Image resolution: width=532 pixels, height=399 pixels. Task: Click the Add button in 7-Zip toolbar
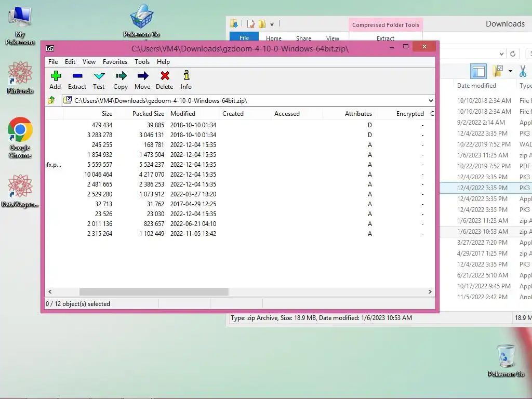click(x=55, y=81)
